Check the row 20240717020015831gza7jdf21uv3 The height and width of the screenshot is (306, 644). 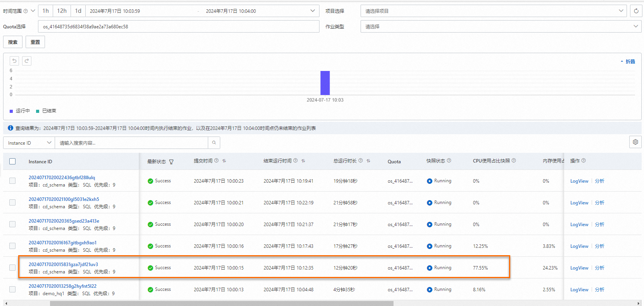tap(12, 268)
